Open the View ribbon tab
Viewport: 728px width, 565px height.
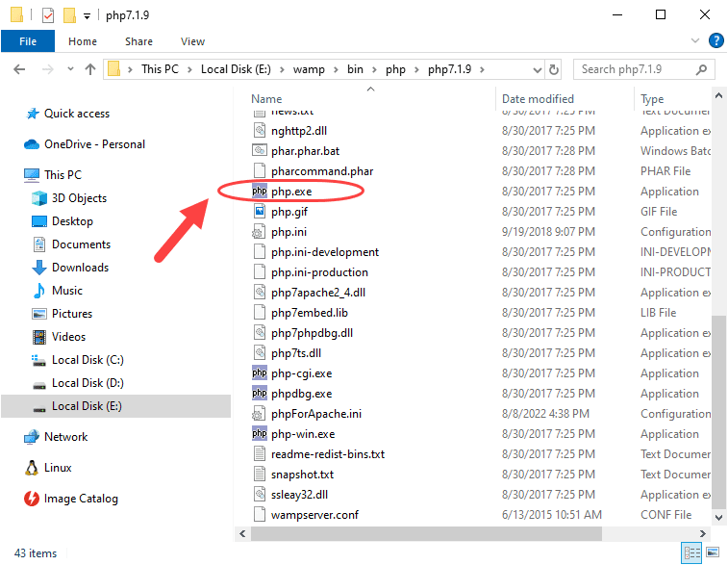point(192,41)
